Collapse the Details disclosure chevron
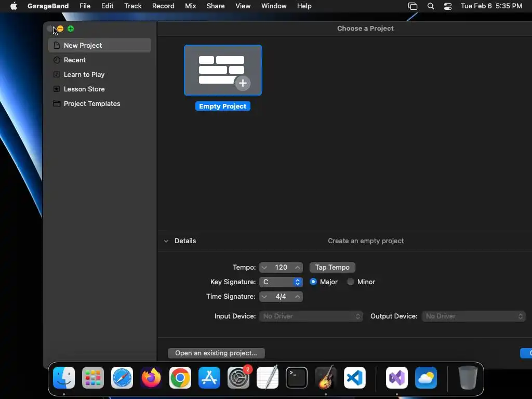Image resolution: width=532 pixels, height=399 pixels. pos(166,241)
